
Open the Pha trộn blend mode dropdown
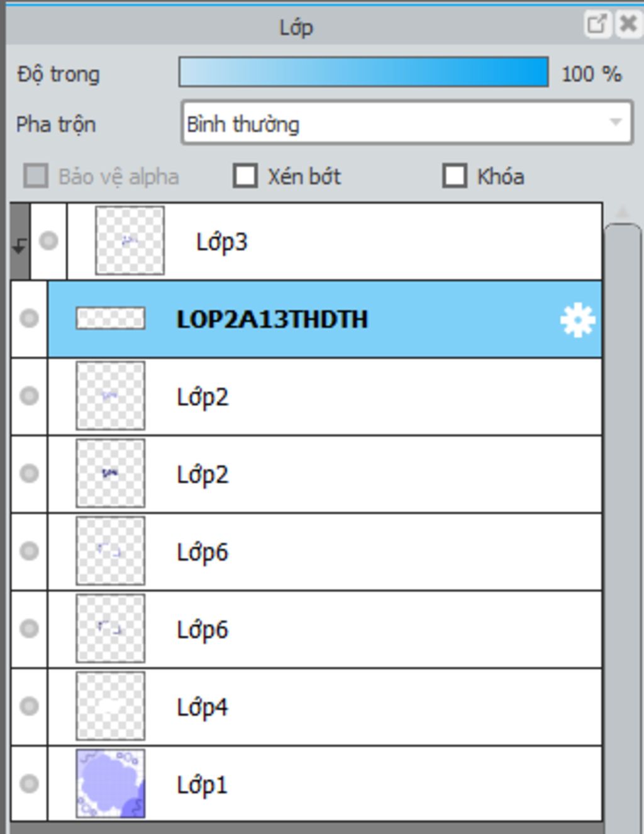(407, 123)
